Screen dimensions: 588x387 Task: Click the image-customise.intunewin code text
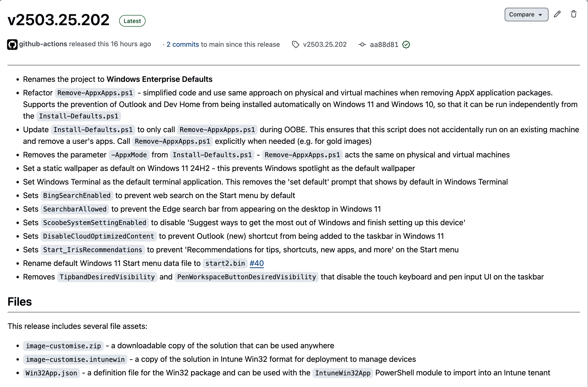click(x=75, y=359)
